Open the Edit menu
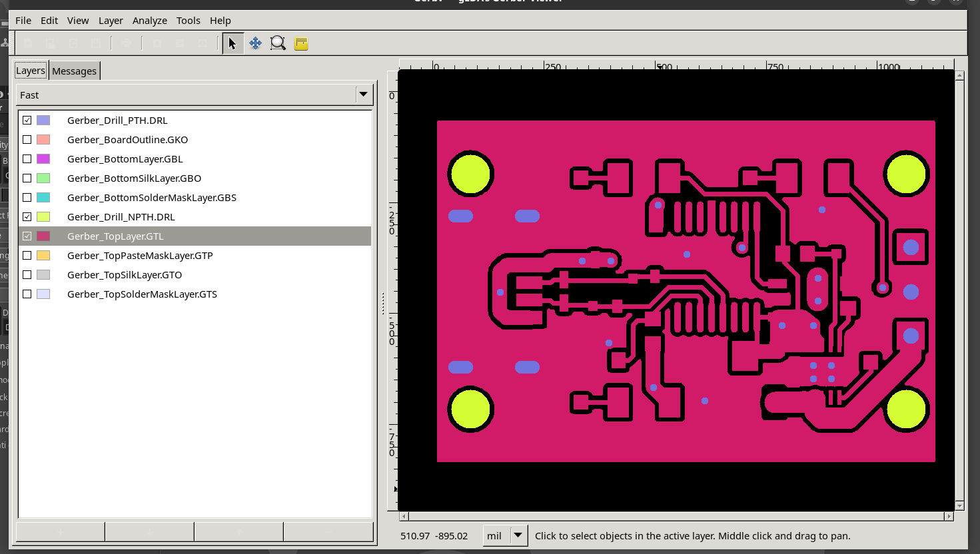This screenshot has height=554, width=980. 49,21
